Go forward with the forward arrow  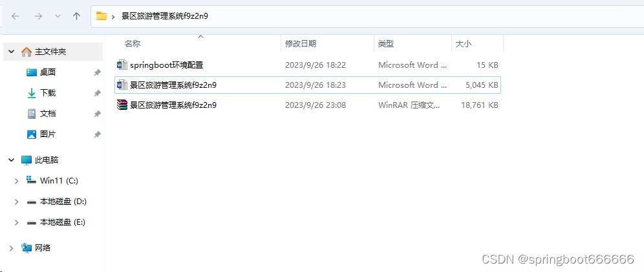(x=38, y=16)
